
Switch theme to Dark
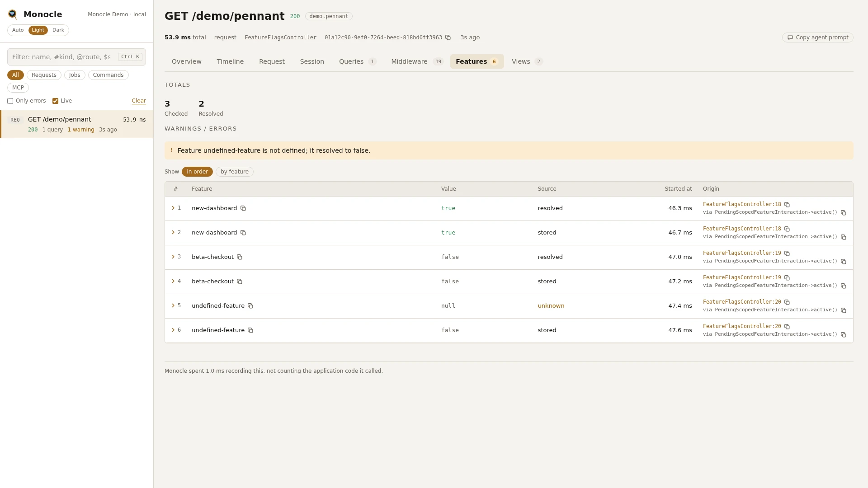[x=58, y=30]
